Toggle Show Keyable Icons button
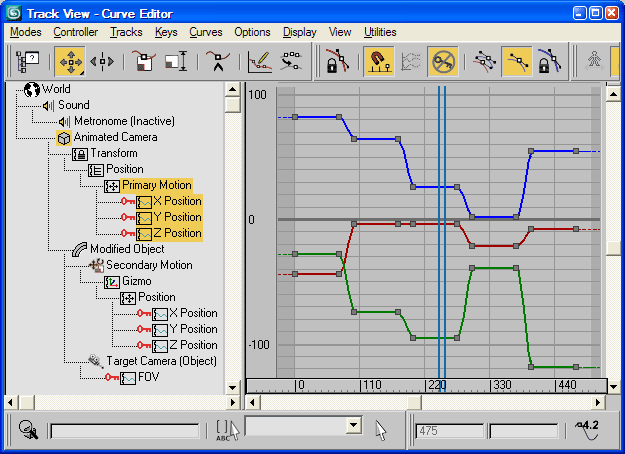625x454 pixels. pos(442,62)
